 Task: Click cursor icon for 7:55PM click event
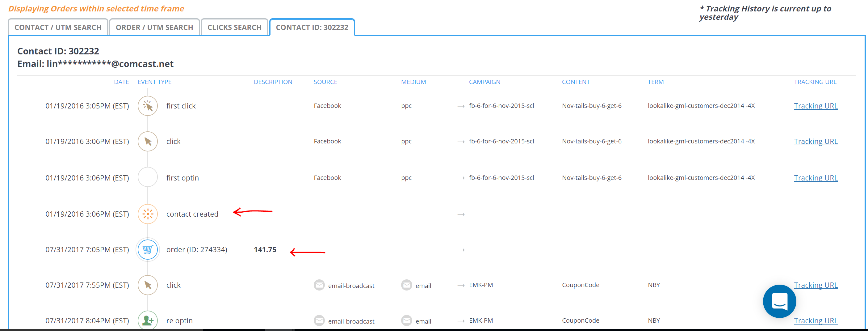148,285
